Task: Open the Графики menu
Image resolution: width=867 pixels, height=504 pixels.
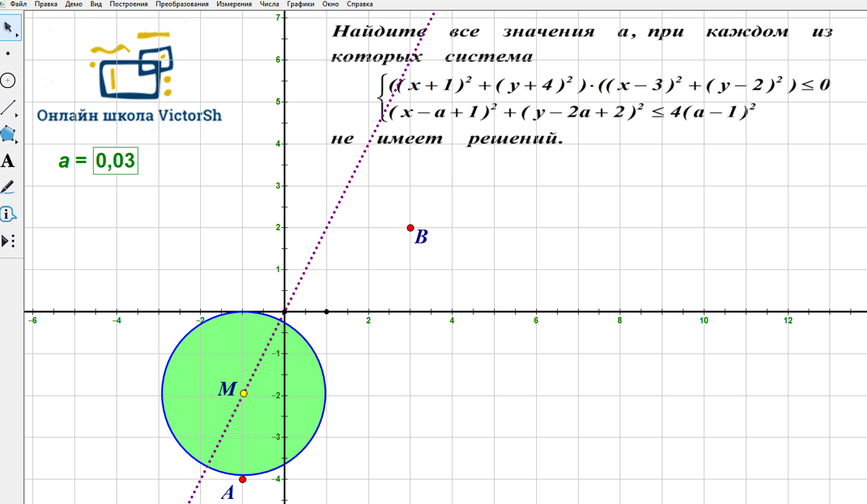Action: [x=301, y=4]
